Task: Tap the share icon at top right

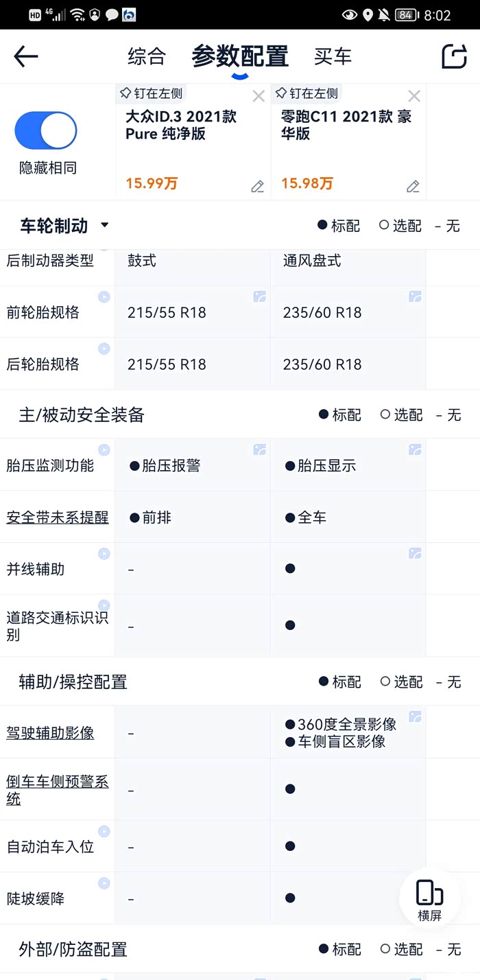Action: point(454,56)
